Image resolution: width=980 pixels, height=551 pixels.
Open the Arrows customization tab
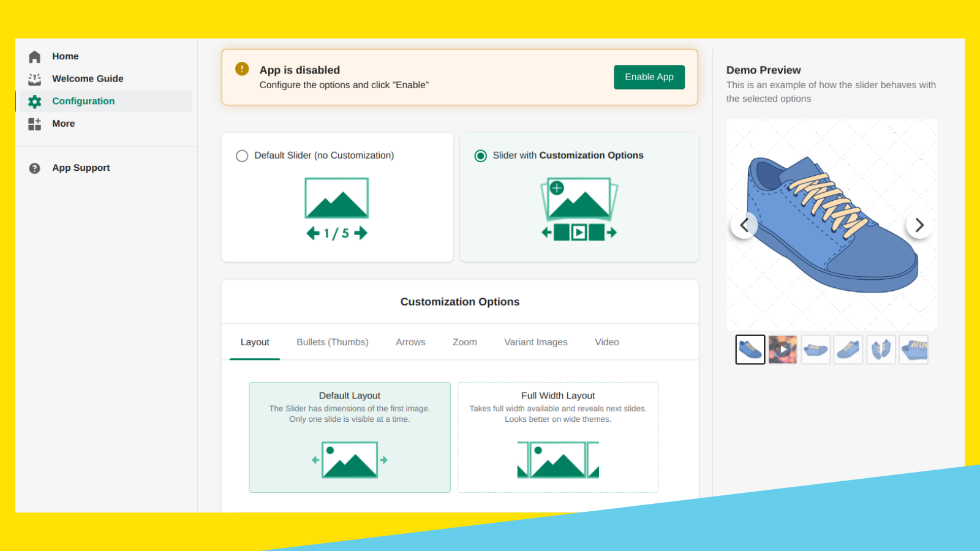pos(410,342)
